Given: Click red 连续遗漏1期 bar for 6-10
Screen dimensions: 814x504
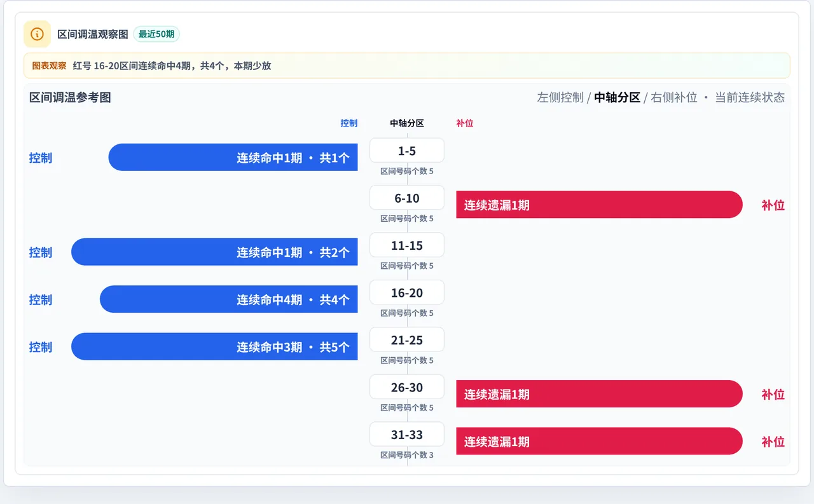Looking at the screenshot, I should click(599, 205).
